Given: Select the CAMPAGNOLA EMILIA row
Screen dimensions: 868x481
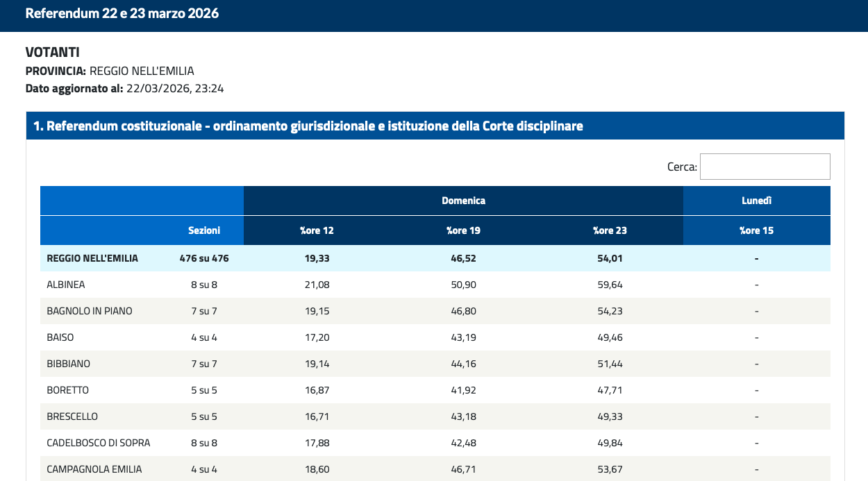Looking at the screenshot, I should click(94, 469).
